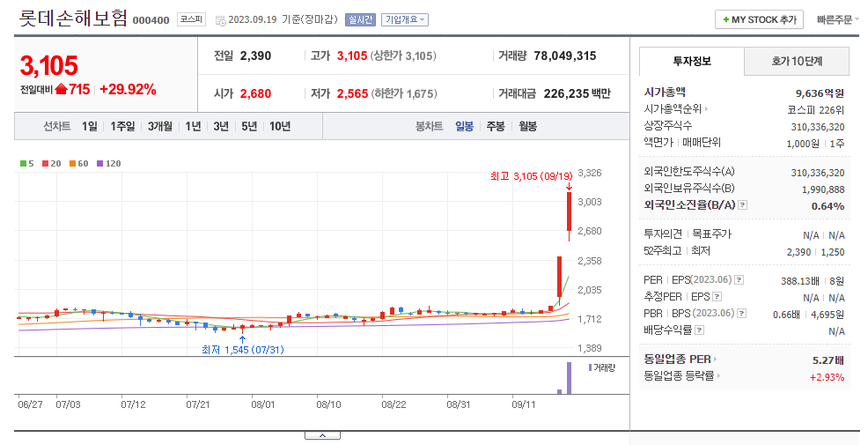Click the green 5-day moving average swatch
Screen dimensions: 868x445
[x=23, y=164]
